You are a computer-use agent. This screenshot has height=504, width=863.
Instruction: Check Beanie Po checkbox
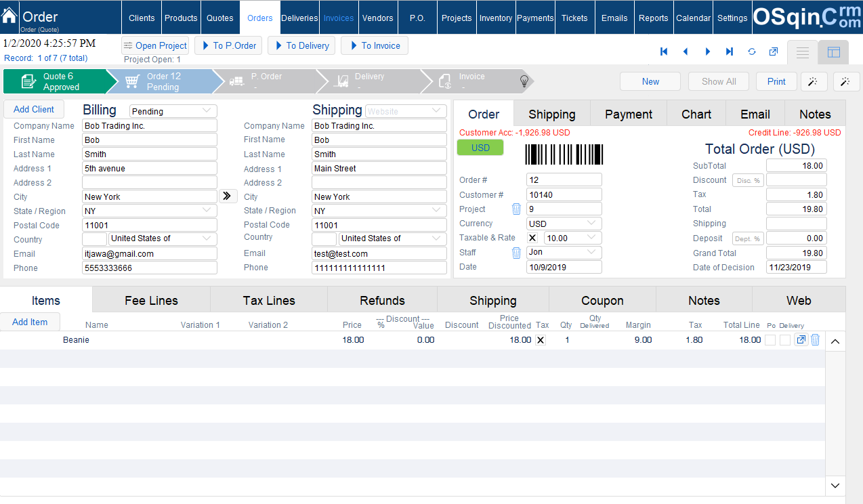(x=770, y=340)
